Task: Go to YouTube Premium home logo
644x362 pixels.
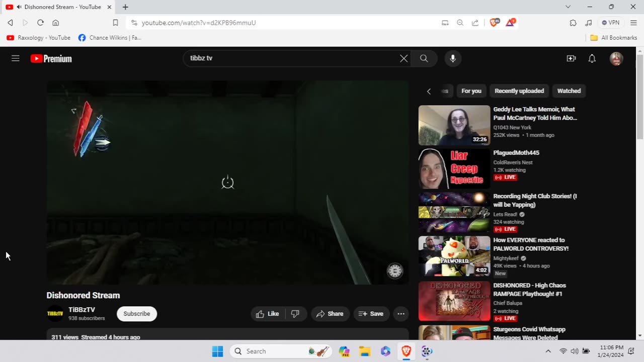Action: [x=51, y=59]
